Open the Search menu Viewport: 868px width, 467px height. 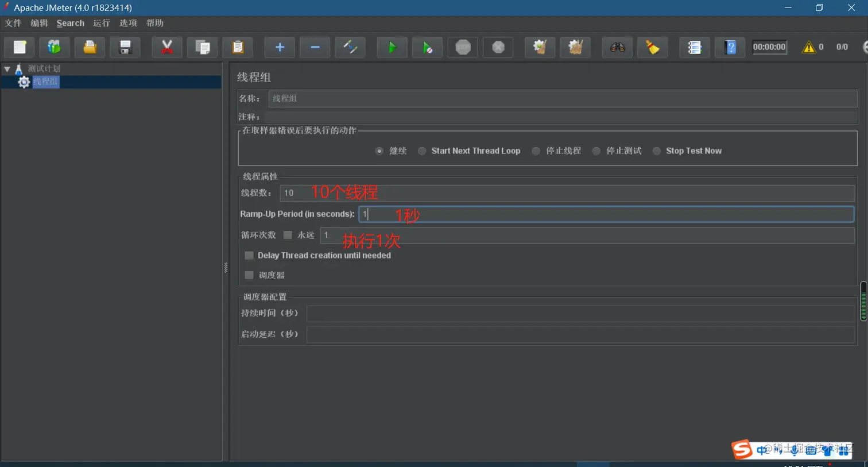click(x=71, y=23)
